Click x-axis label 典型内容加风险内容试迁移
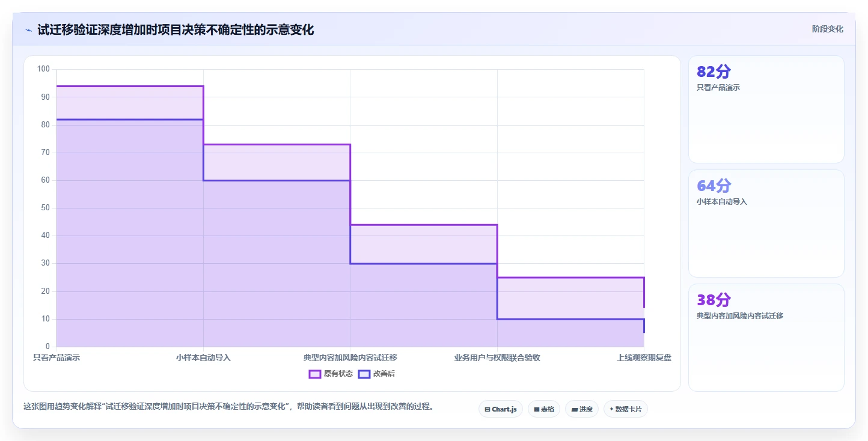Viewport: 868px width, 441px height. (x=350, y=357)
